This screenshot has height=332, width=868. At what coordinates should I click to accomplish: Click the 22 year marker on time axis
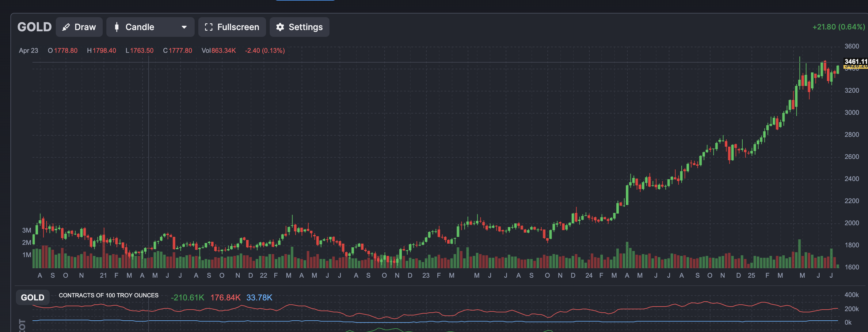tap(264, 276)
